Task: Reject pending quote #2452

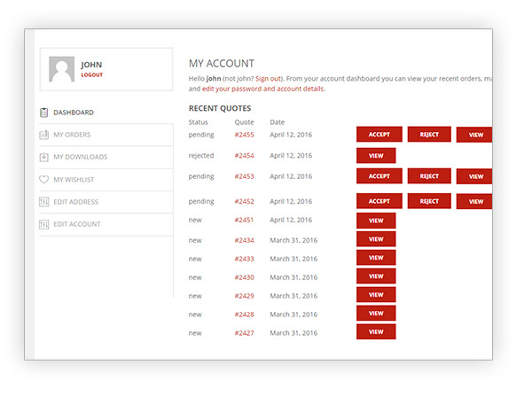Action: pyautogui.click(x=429, y=201)
